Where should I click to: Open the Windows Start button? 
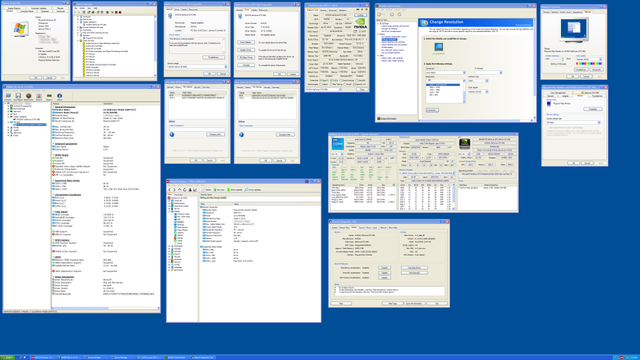point(7,358)
